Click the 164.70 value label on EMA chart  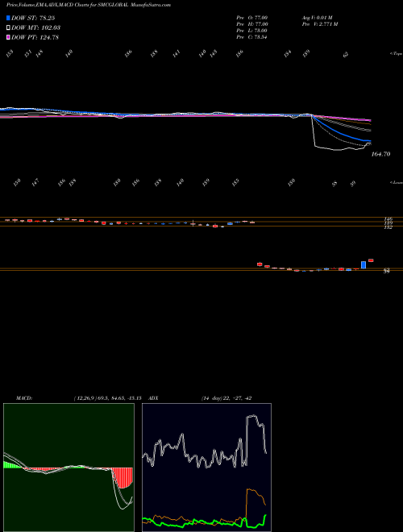[381, 154]
